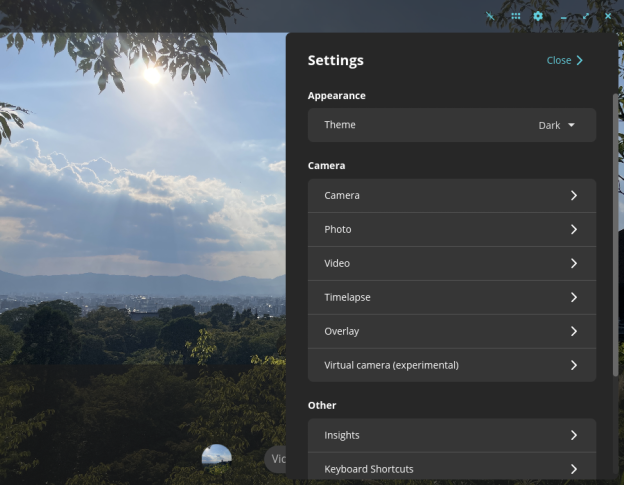Open the grid dots icon in title bar

coord(515,16)
